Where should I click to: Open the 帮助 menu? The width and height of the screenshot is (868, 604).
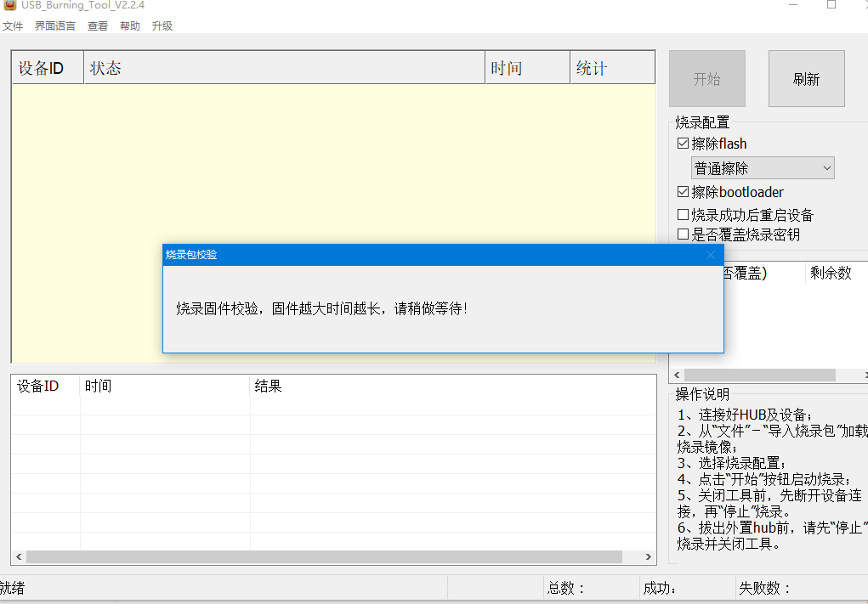tap(130, 26)
